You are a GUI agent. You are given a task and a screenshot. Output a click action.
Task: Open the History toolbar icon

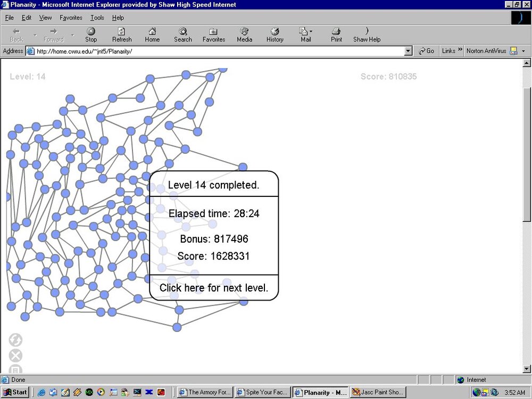coord(275,35)
